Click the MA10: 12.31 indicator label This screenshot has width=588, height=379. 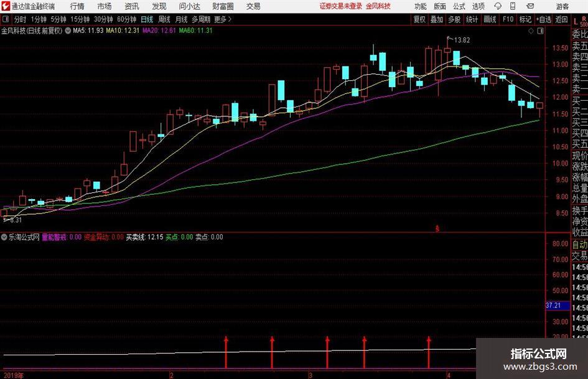123,30
